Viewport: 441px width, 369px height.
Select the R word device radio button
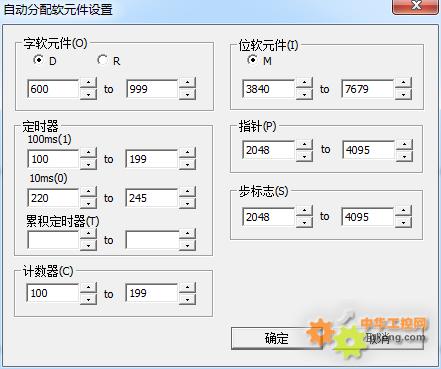[x=102, y=60]
